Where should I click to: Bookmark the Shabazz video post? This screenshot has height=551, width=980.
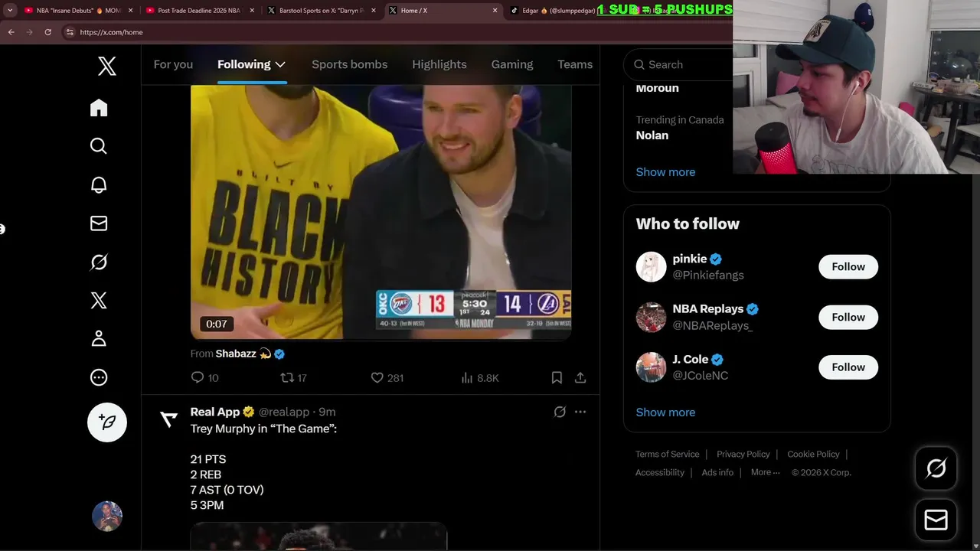(x=557, y=377)
